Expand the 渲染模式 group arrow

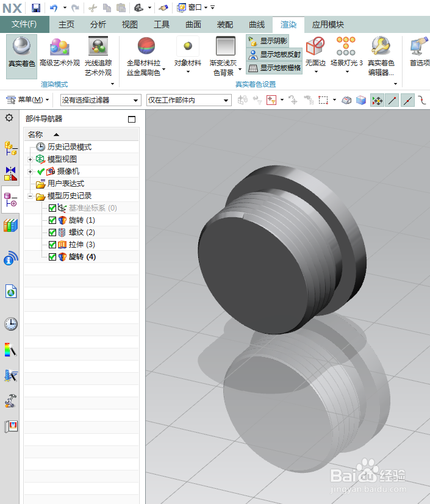click(112, 84)
